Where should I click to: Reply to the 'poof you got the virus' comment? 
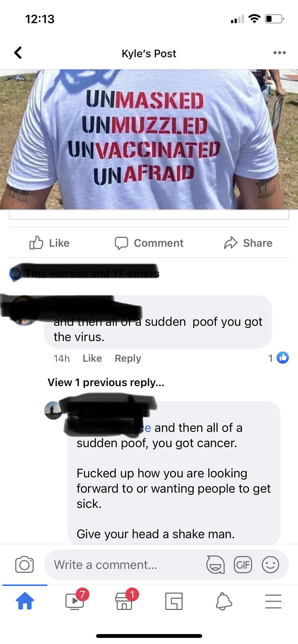tap(128, 358)
